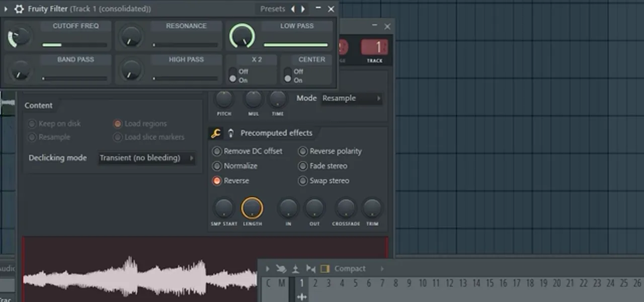Select mixer insert track 10
The height and width of the screenshot is (302, 644).
[x=423, y=283]
